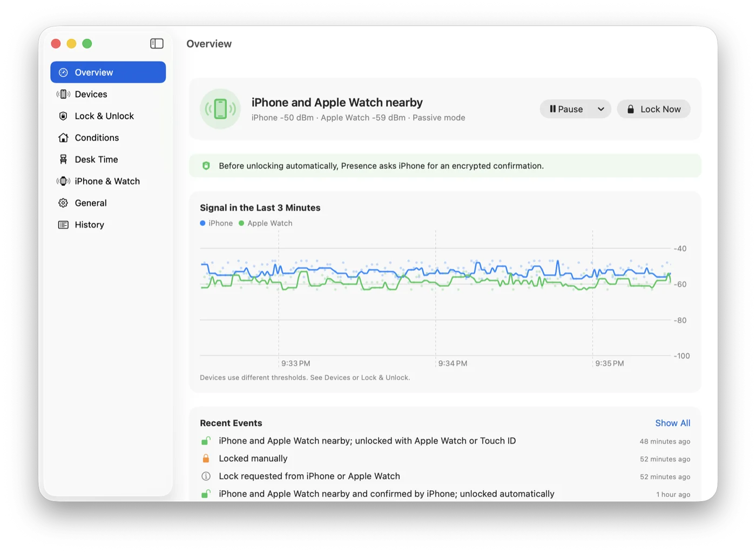The height and width of the screenshot is (552, 756).
Task: Click the green shield icon in the encryption banner
Action: (206, 166)
